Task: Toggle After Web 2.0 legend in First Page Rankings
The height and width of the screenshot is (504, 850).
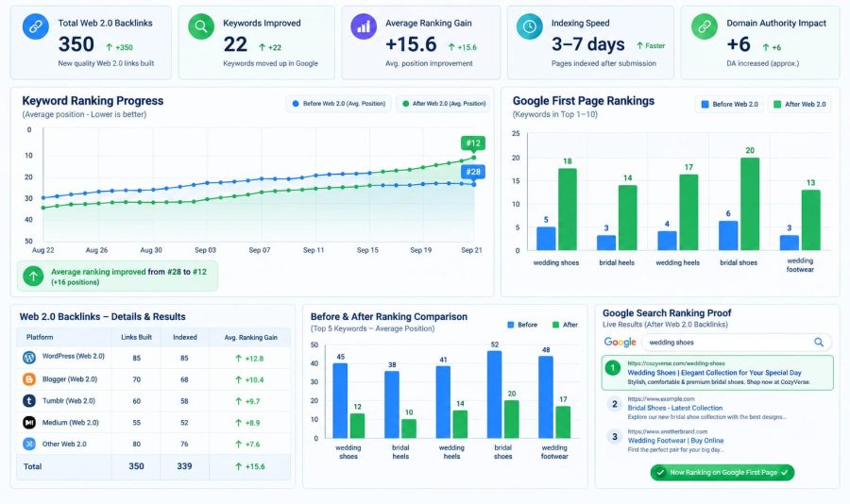Action: [x=800, y=104]
